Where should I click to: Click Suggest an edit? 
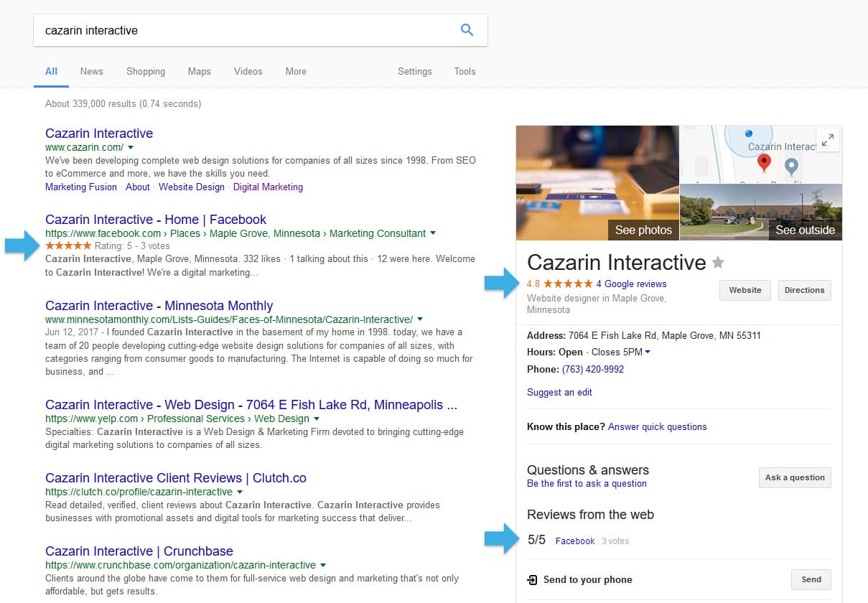[559, 392]
